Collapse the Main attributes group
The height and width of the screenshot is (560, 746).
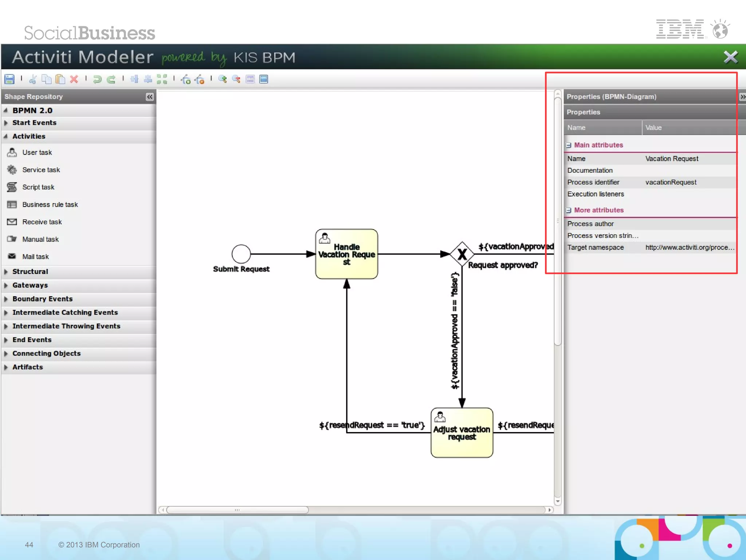coord(569,145)
